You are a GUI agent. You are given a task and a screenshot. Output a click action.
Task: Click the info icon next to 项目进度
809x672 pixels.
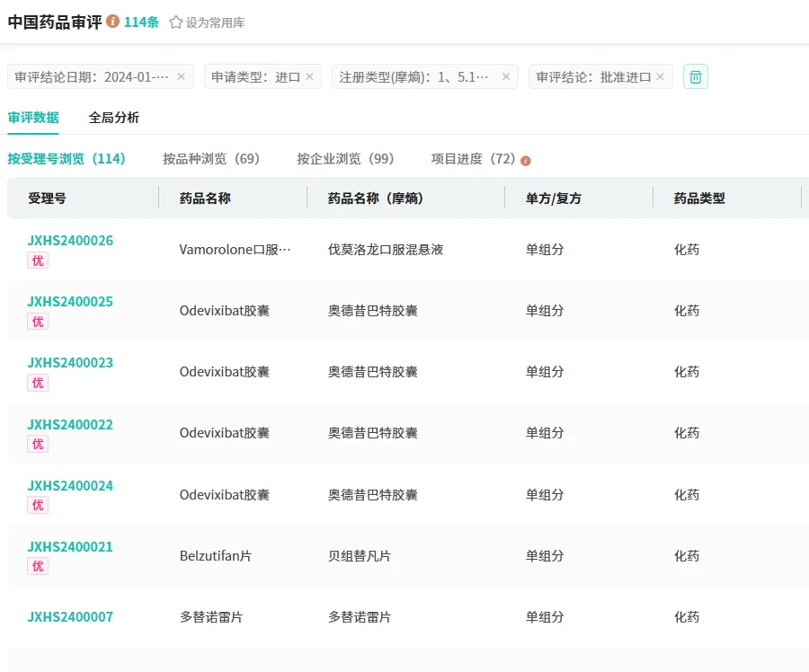[526, 161]
